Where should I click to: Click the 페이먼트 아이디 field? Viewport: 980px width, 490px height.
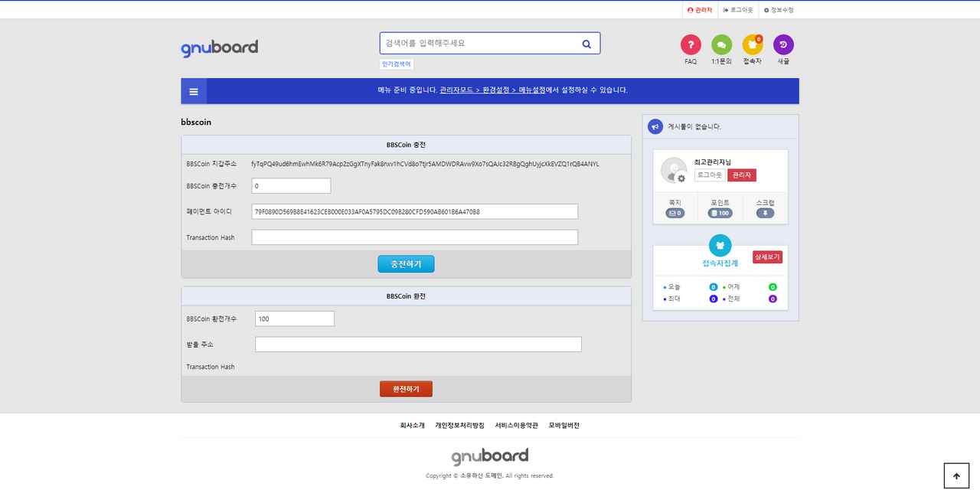414,211
